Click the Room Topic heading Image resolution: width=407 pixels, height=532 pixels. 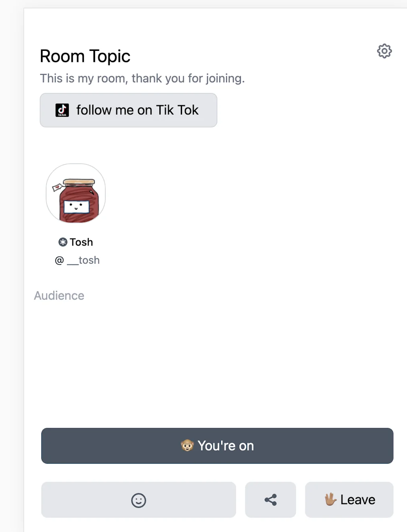click(85, 56)
